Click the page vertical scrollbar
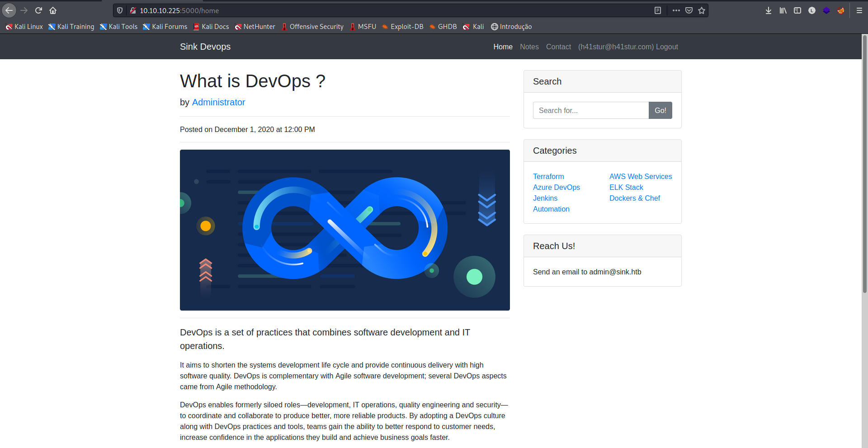Image resolution: width=868 pixels, height=448 pixels. point(864,163)
